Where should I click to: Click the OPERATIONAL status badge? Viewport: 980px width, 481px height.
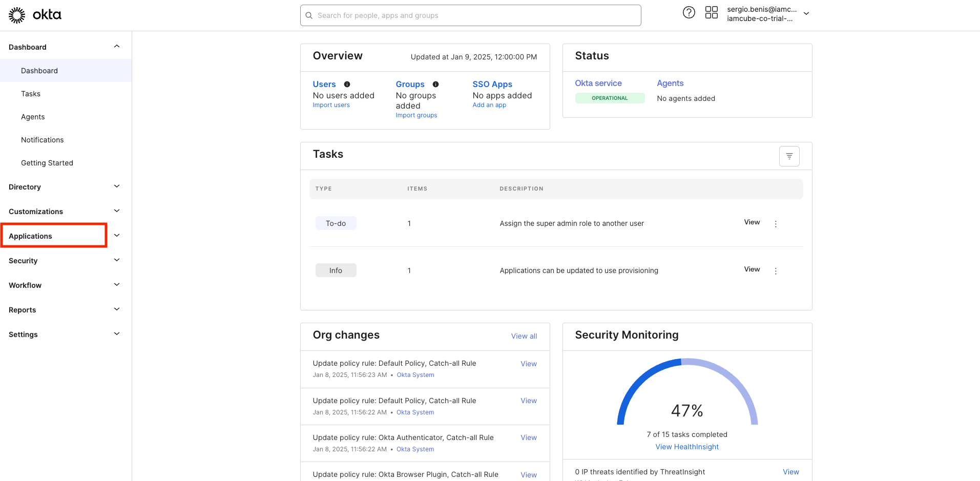click(x=610, y=98)
